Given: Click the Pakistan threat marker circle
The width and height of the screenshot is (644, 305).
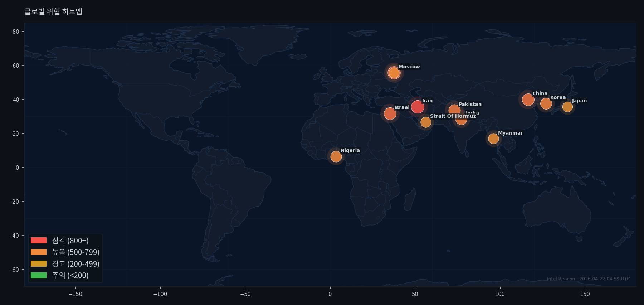Looking at the screenshot, I should tap(454, 110).
